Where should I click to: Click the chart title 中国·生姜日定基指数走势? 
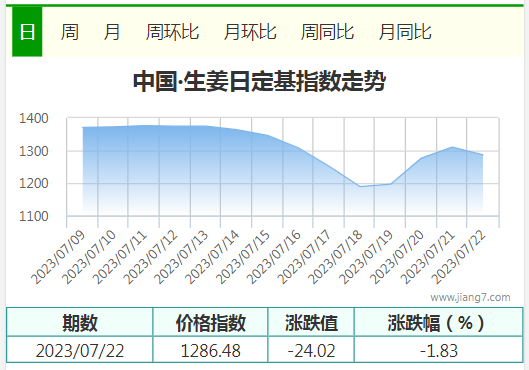point(259,81)
